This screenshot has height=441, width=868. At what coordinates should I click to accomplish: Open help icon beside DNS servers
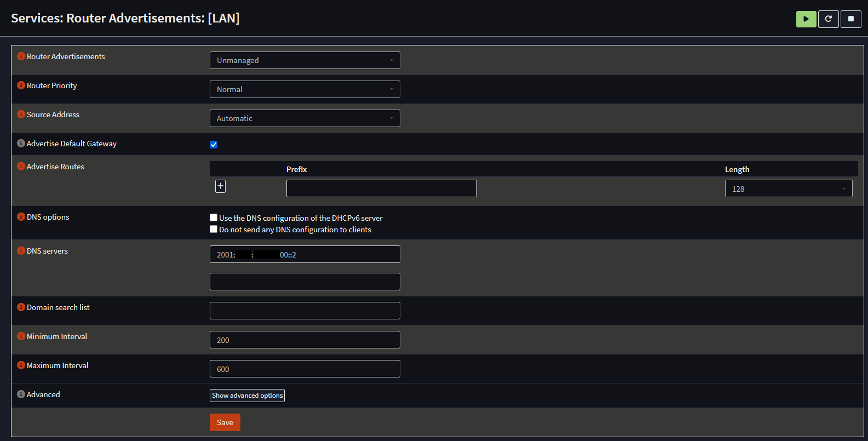click(21, 251)
